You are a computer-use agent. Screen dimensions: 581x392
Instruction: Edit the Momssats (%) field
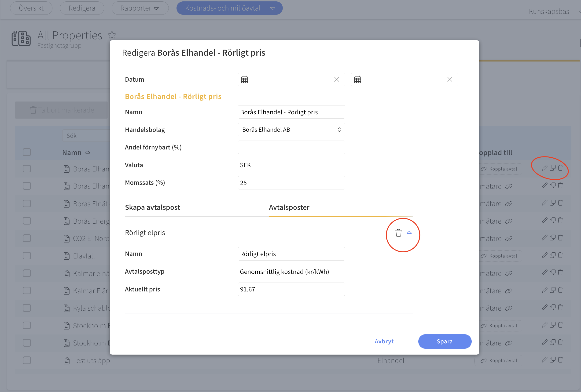click(291, 183)
